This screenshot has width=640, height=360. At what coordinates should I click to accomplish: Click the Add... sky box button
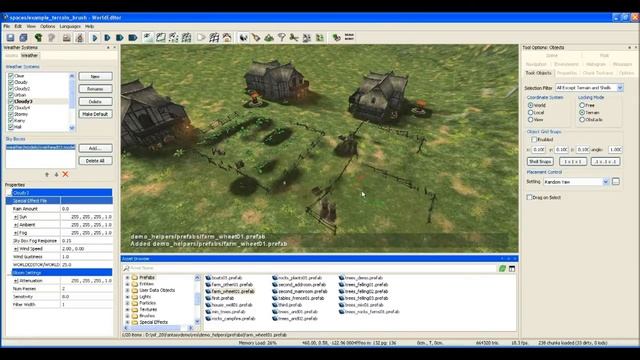click(95, 148)
